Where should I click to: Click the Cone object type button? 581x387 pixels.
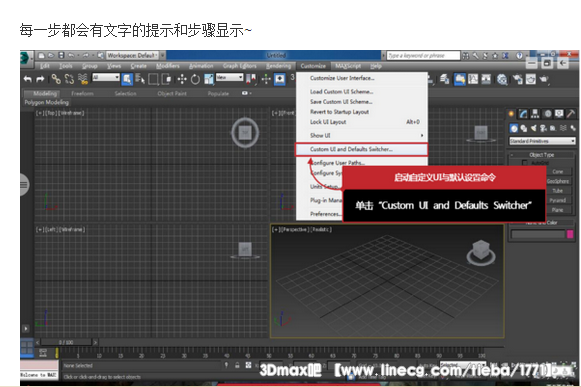pyautogui.click(x=558, y=172)
